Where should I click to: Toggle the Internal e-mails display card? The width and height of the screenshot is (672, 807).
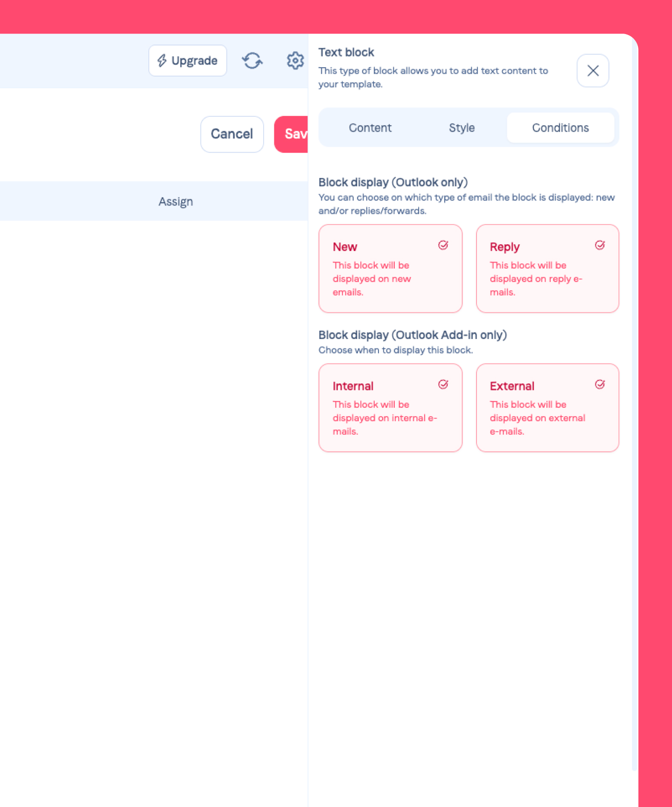391,408
